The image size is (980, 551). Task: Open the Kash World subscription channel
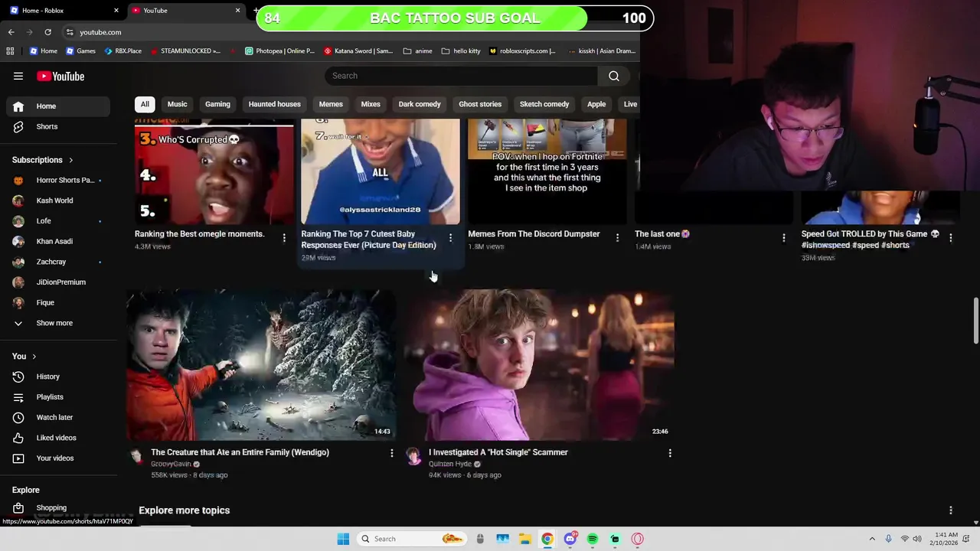pos(58,201)
